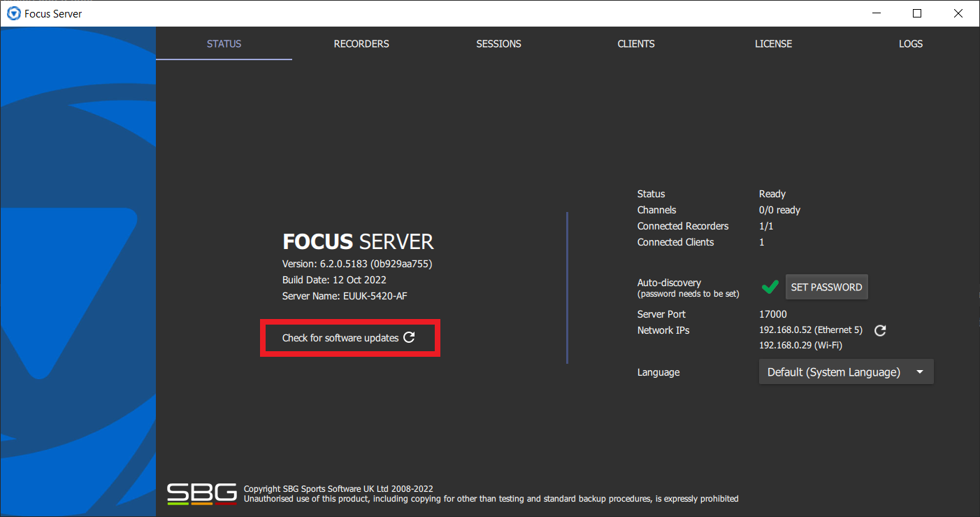Go to the SESSIONS tab
The height and width of the screenshot is (517, 980).
click(x=498, y=43)
